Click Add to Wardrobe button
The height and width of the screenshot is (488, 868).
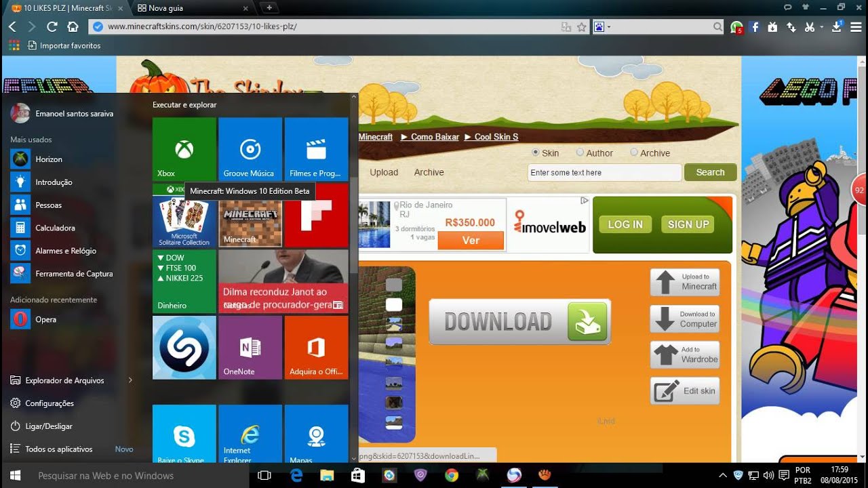685,354
